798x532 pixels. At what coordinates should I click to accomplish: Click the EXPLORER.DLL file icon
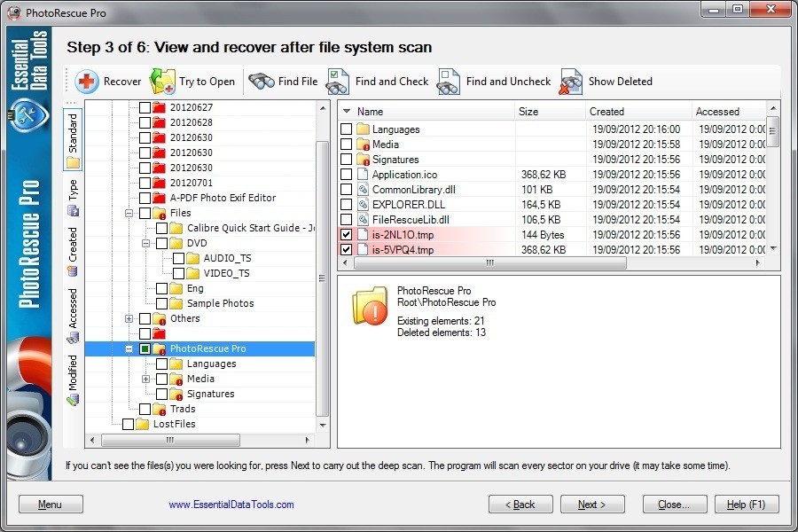tap(363, 204)
